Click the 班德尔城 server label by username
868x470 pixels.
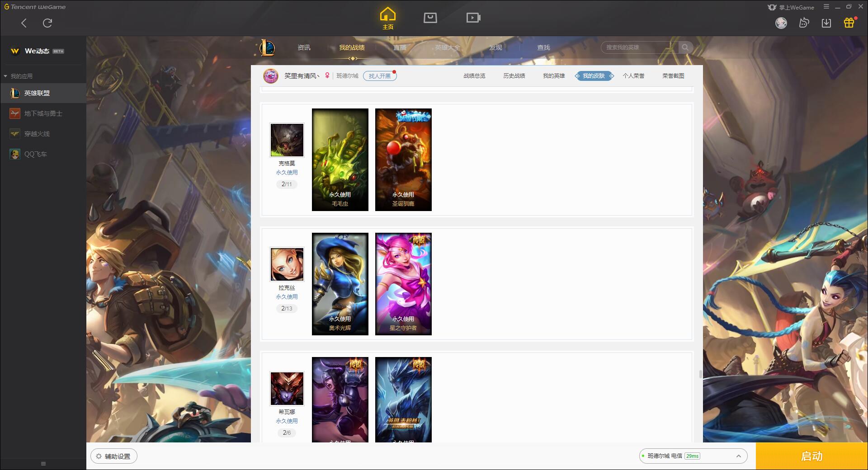click(347, 76)
